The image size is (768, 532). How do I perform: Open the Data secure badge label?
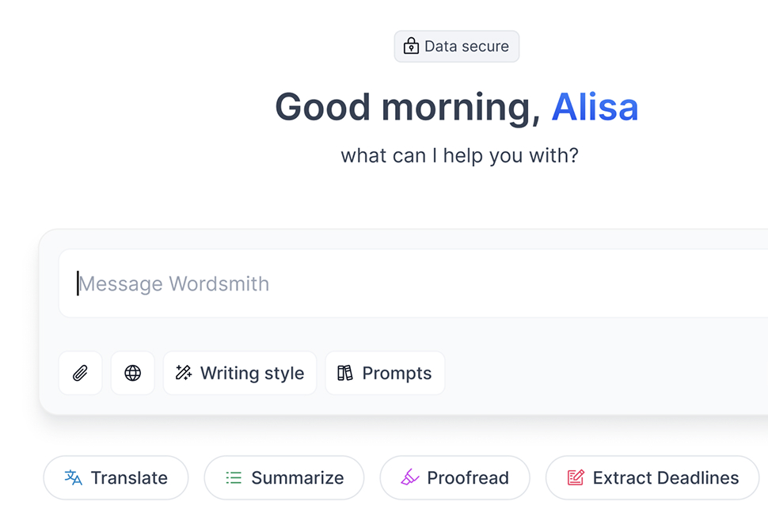[466, 47]
